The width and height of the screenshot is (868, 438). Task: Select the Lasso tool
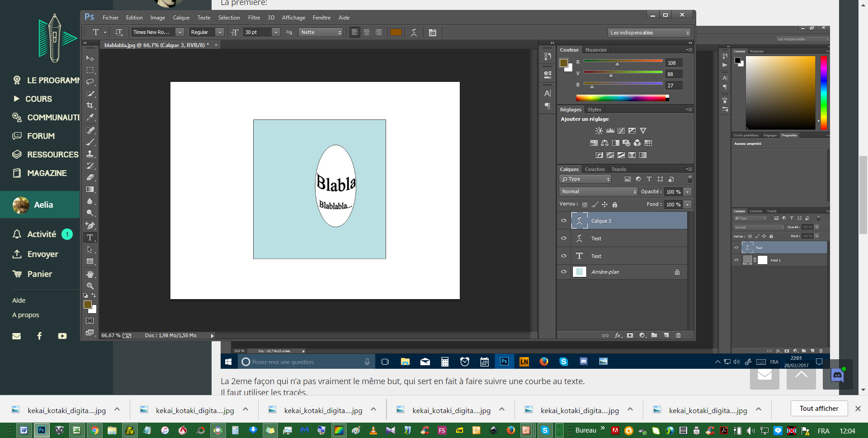(x=90, y=82)
